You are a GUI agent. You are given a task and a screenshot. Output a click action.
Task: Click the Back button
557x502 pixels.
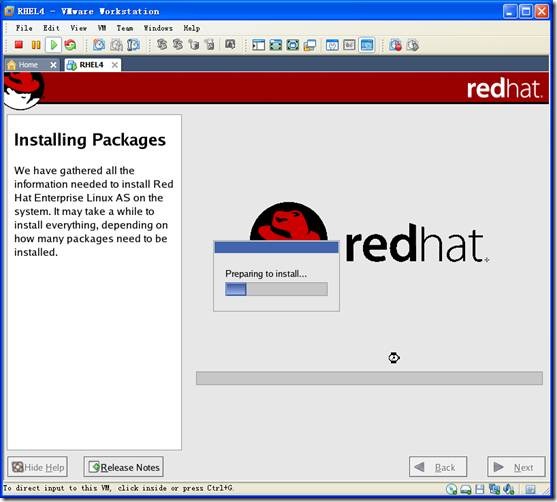tap(438, 467)
